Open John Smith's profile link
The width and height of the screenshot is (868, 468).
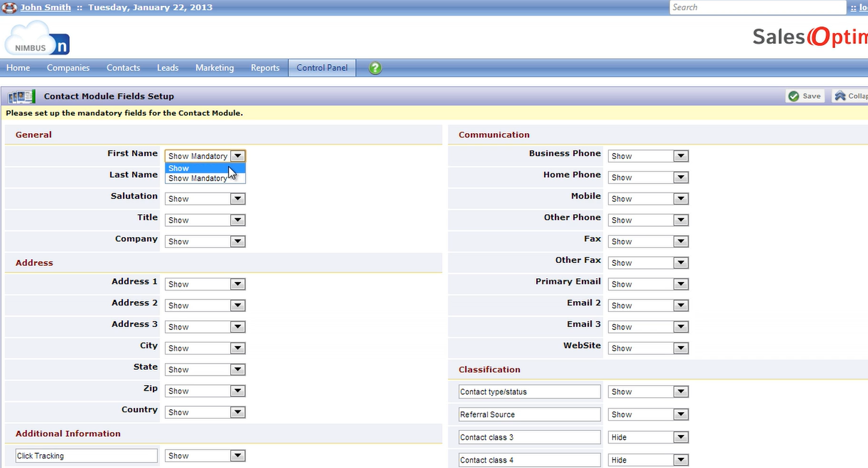coord(45,7)
